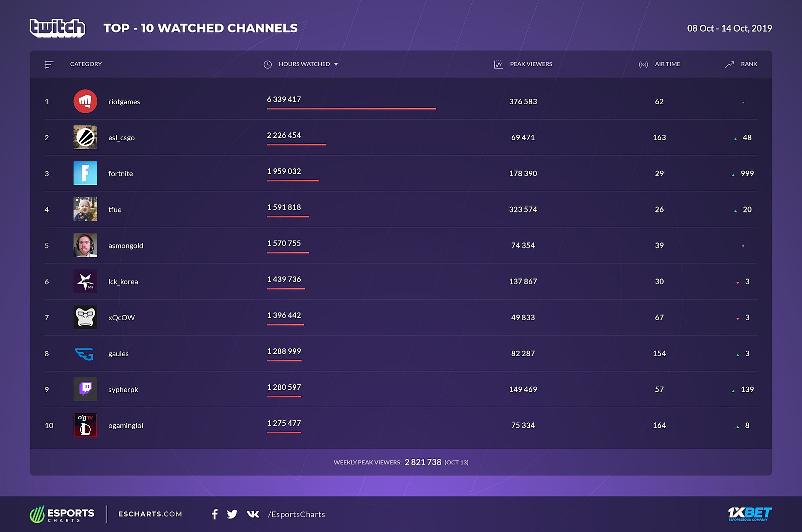The image size is (802, 532).
Task: Click the weekly peak viewers 2 821 738
Action: click(x=423, y=462)
